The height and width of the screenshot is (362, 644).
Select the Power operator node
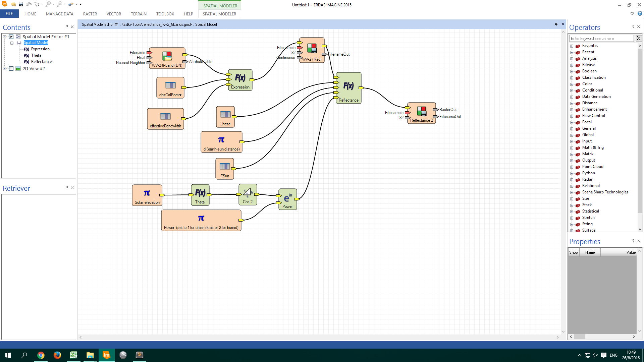pyautogui.click(x=287, y=199)
